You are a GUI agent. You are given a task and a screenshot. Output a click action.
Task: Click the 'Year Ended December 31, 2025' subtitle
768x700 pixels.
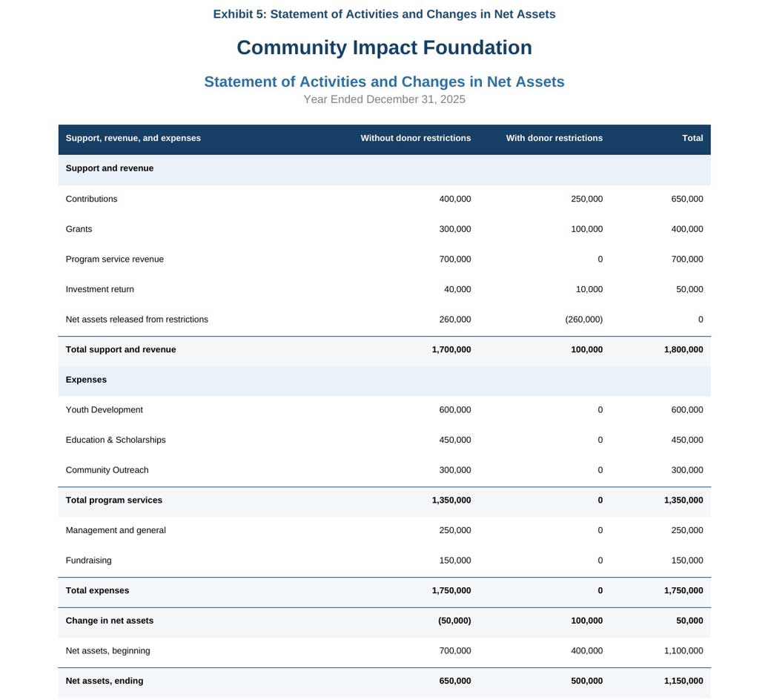click(384, 99)
